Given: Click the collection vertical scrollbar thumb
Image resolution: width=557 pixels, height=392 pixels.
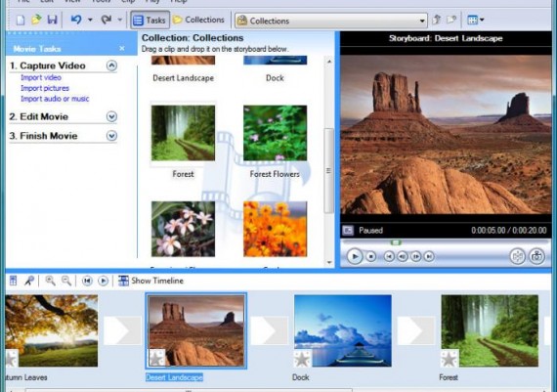Looking at the screenshot, I should click(329, 171).
